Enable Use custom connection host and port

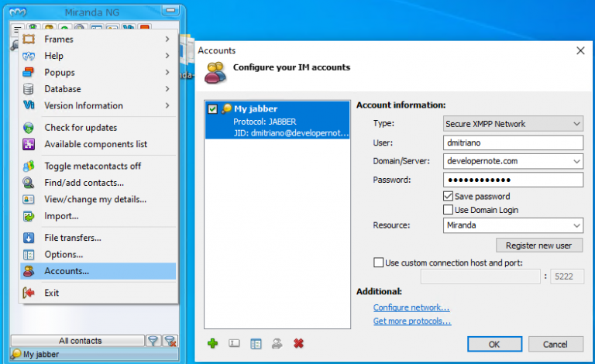click(x=378, y=263)
